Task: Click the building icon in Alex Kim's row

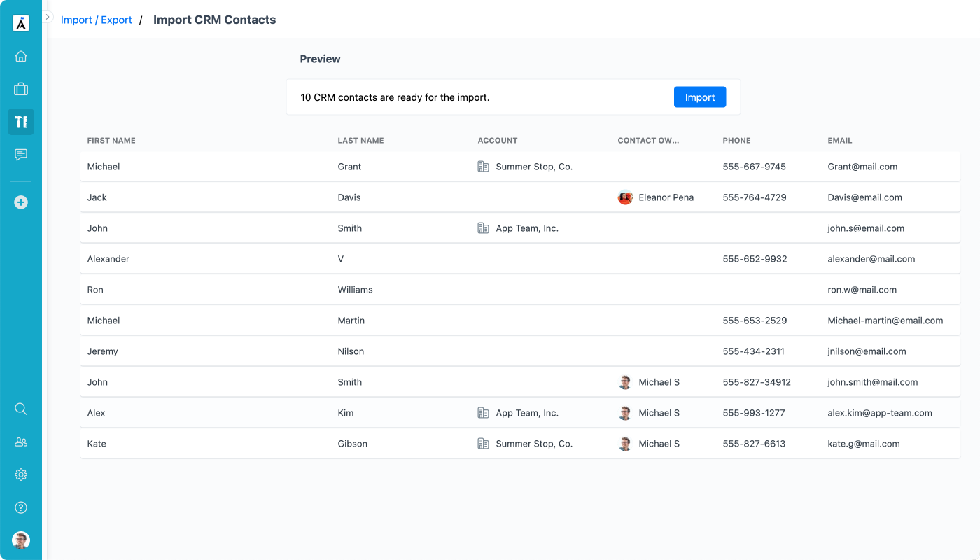Action: (483, 413)
